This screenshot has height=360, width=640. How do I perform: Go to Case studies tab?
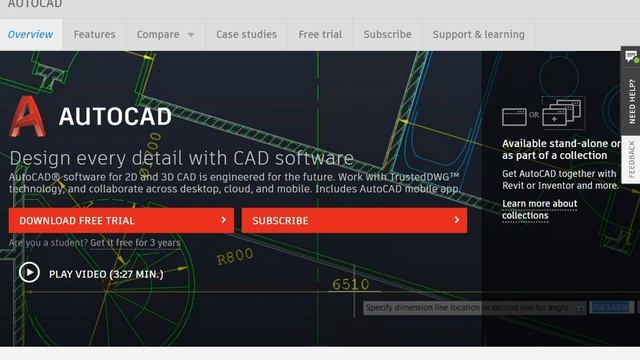point(247,34)
